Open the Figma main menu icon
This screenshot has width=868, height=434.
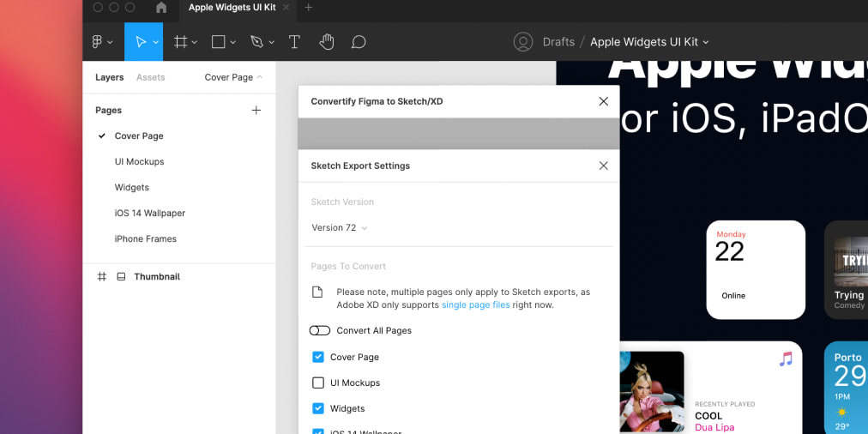coord(97,42)
